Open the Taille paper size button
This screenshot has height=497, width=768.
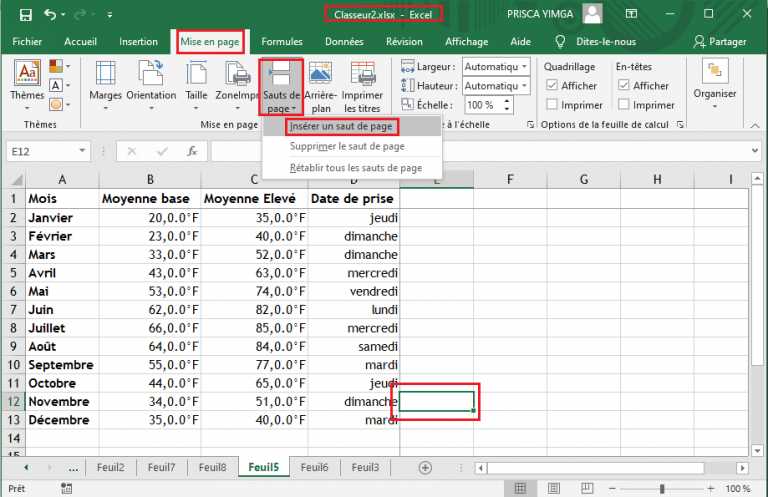coord(196,86)
